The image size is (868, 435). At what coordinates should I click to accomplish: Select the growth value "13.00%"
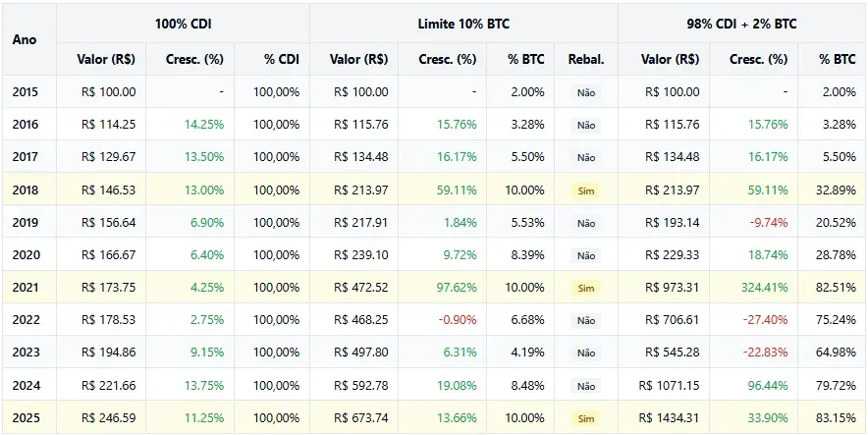point(204,190)
